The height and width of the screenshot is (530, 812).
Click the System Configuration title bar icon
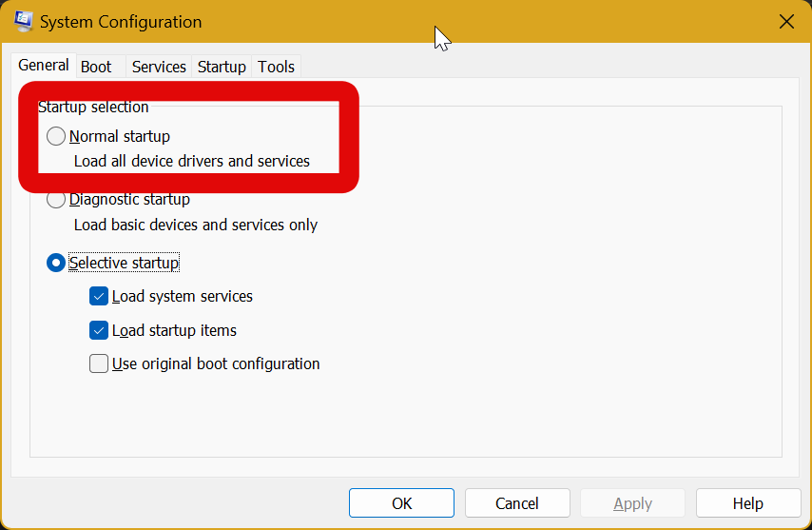click(x=24, y=21)
